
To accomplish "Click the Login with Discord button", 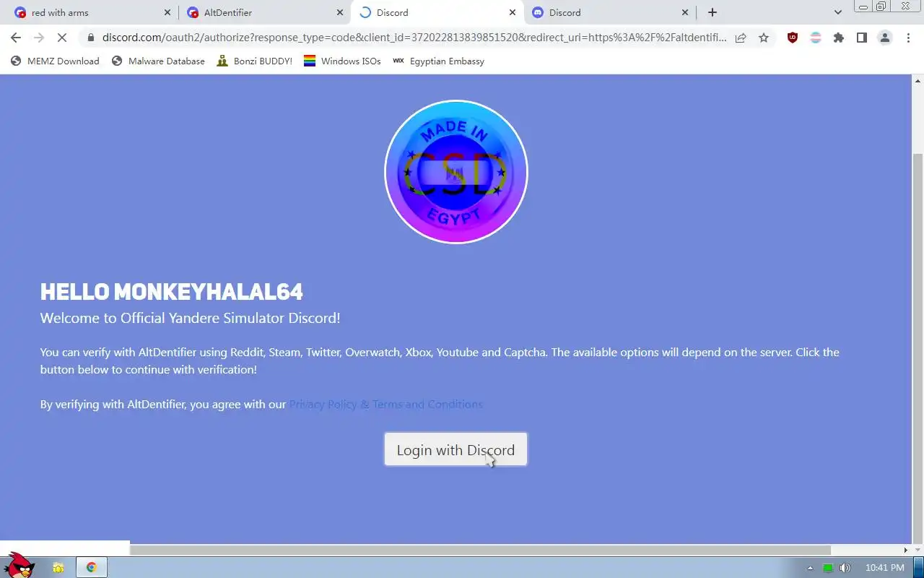I will point(456,449).
